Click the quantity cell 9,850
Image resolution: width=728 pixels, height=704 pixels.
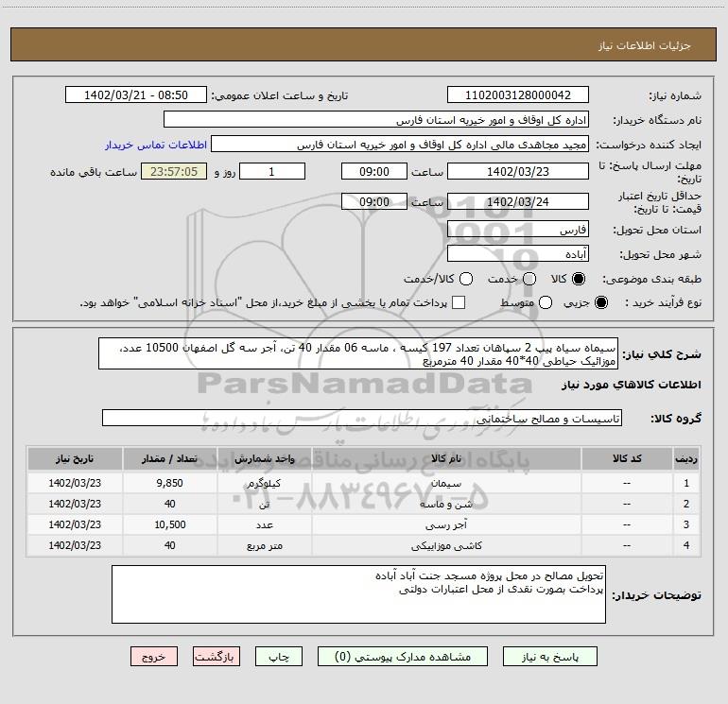(170, 483)
